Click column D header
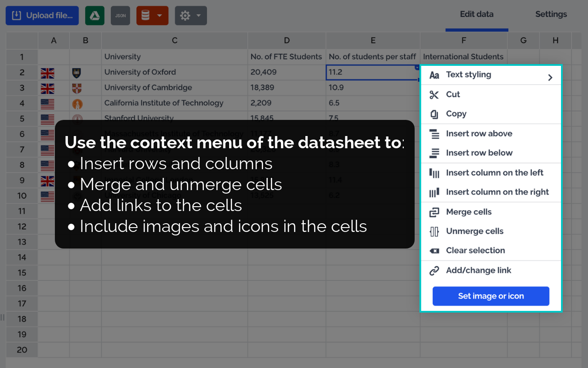This screenshot has height=368, width=588. [x=287, y=41]
